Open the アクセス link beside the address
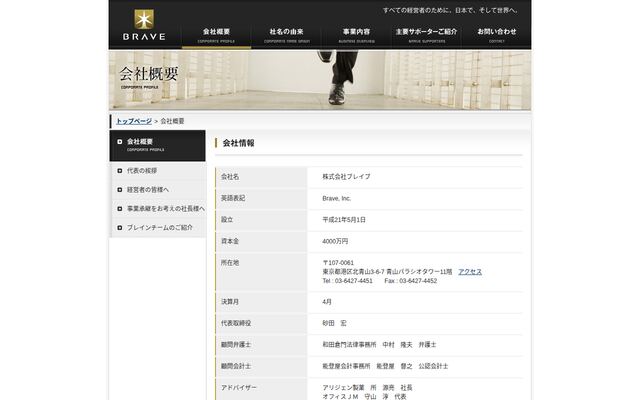 tap(470, 272)
